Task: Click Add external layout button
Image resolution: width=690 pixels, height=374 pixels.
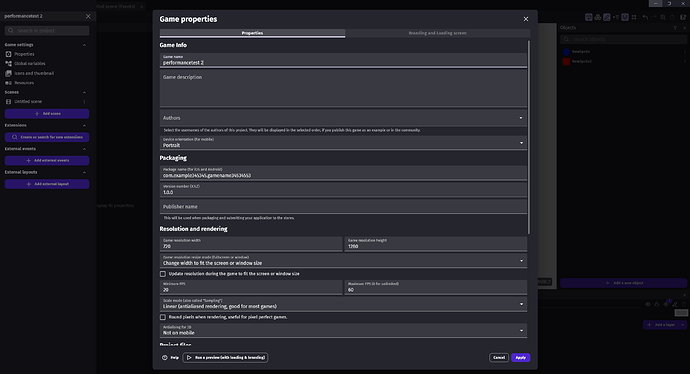Action: pyautogui.click(x=47, y=184)
